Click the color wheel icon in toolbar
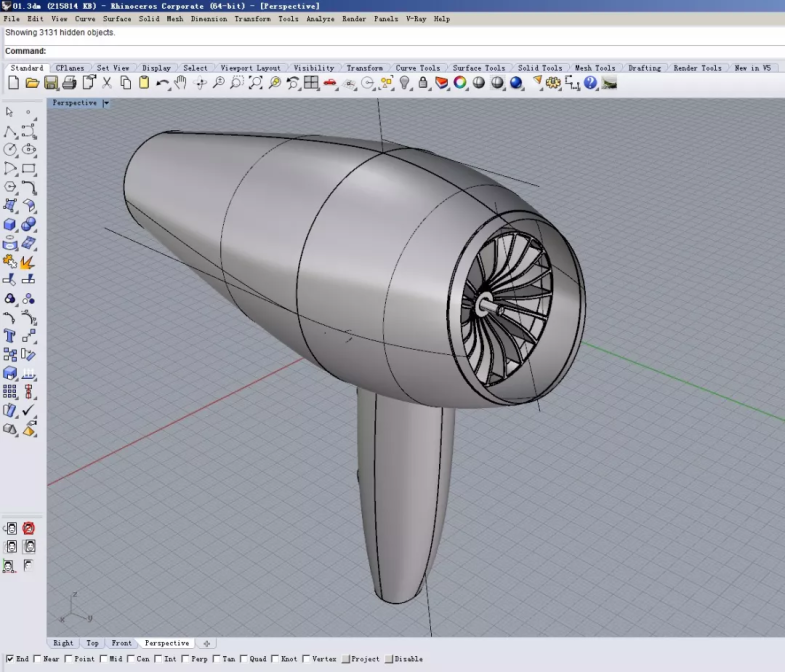Image resolution: width=785 pixels, height=672 pixels. [460, 83]
